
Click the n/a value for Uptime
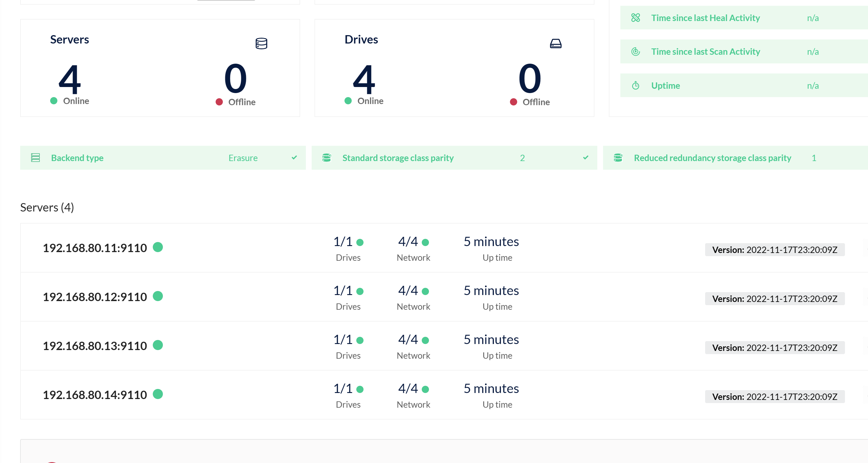coord(813,86)
